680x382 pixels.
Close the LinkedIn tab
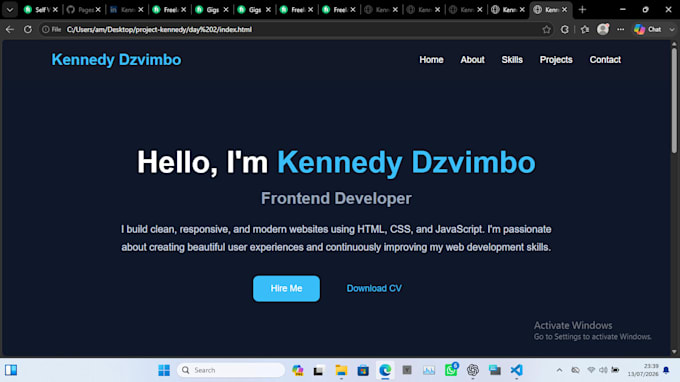141,10
